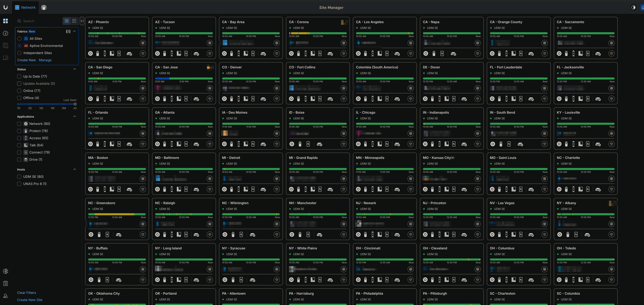
Task: Open Protect app icon in top bar
Action: [44, 8]
